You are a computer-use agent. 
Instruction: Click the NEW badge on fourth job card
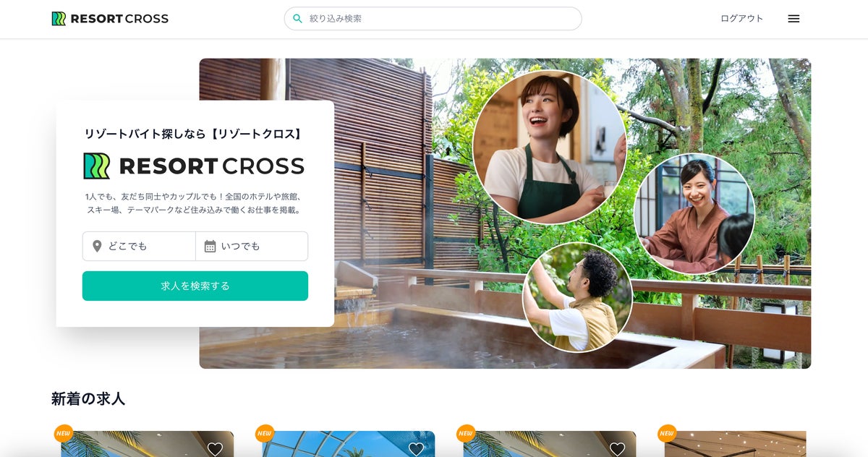coord(667,433)
